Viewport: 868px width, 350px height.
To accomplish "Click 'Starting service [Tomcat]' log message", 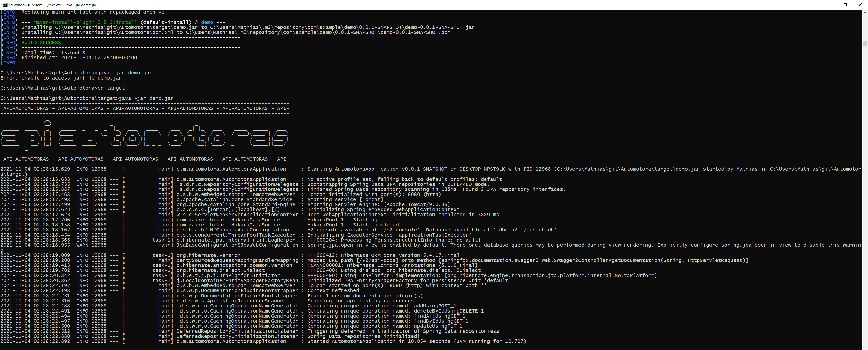I will click(x=345, y=199).
